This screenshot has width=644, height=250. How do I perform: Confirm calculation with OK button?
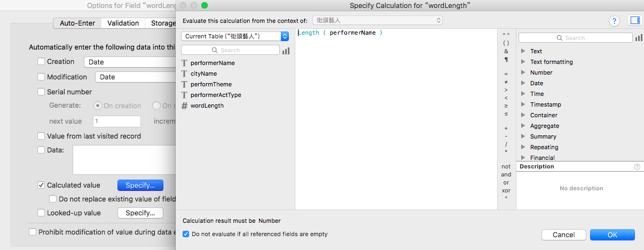click(x=612, y=235)
